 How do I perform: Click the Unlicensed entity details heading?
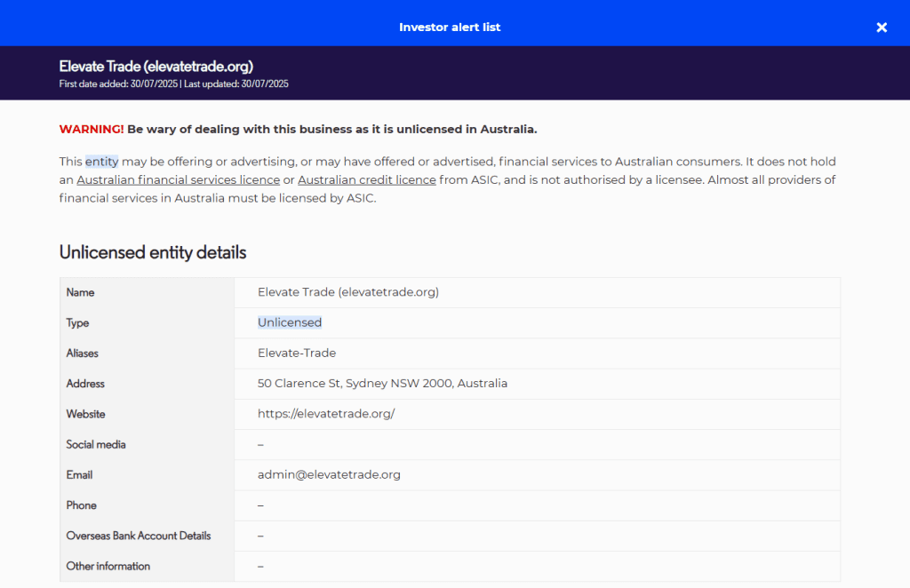[x=153, y=252]
